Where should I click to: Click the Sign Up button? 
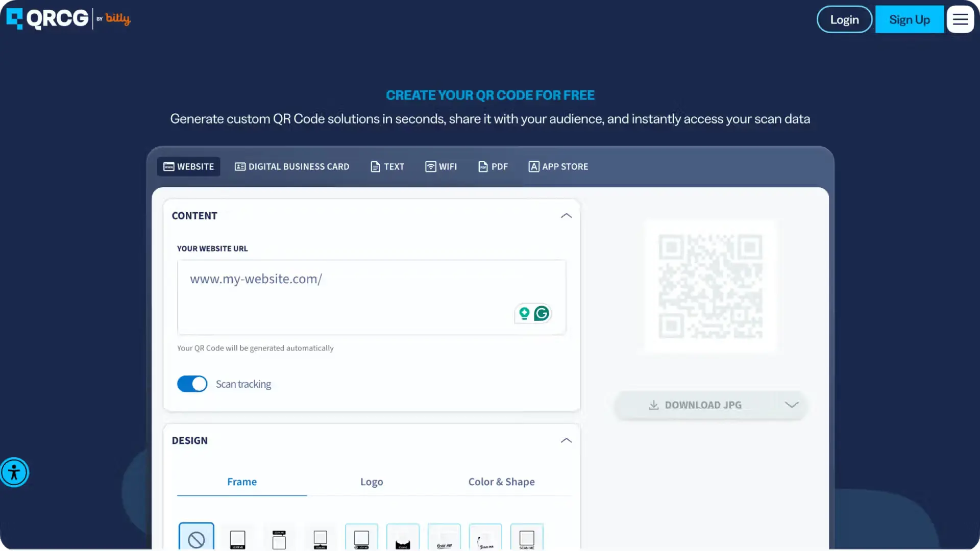coord(910,19)
